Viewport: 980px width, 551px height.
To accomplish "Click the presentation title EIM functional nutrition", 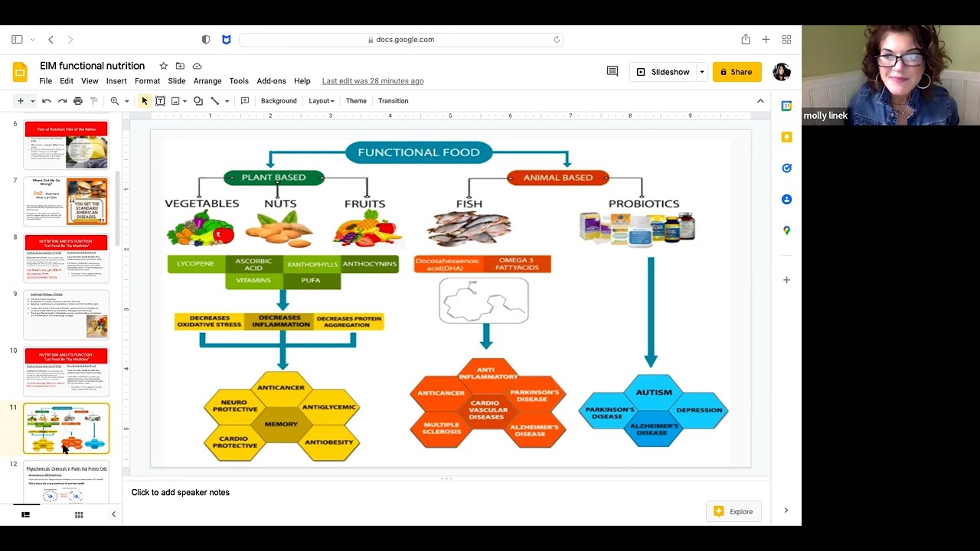I will pos(92,66).
